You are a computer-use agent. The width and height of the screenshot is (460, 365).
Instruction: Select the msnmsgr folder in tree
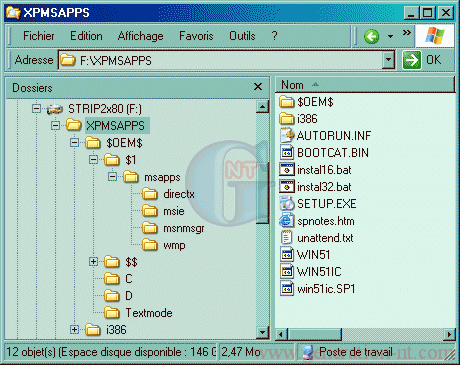tap(183, 228)
